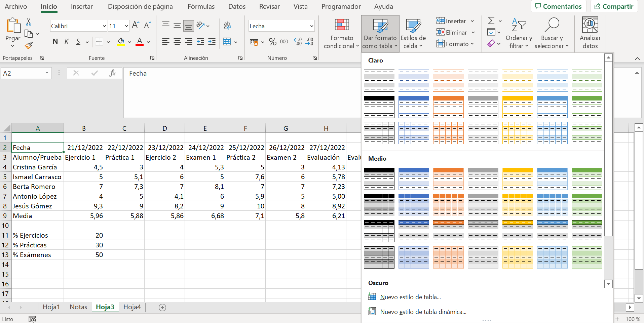Toggle italic K formatting
Screen dimensions: 644x323
(67, 41)
